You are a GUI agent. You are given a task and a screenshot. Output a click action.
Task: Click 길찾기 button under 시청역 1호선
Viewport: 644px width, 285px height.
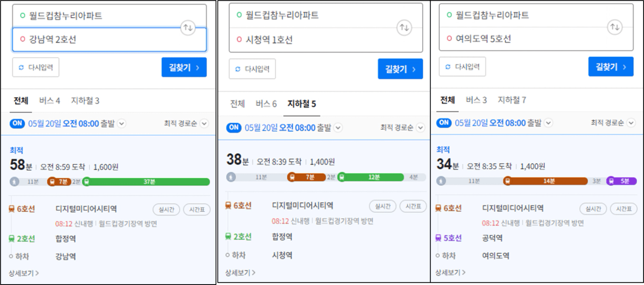(x=400, y=69)
